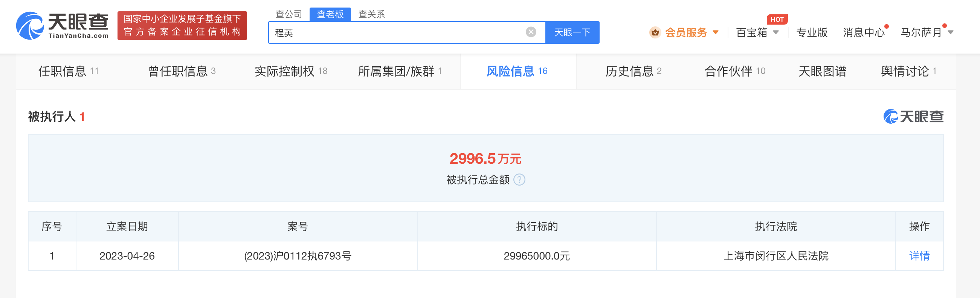
Task: Click the search input containing 程英
Action: [x=395, y=32]
